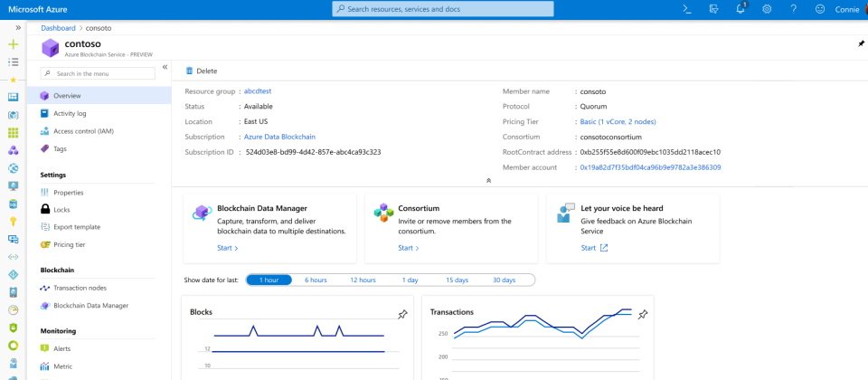Click the RootContract address value
Viewport: 868px width, 380px height.
[x=650, y=152]
